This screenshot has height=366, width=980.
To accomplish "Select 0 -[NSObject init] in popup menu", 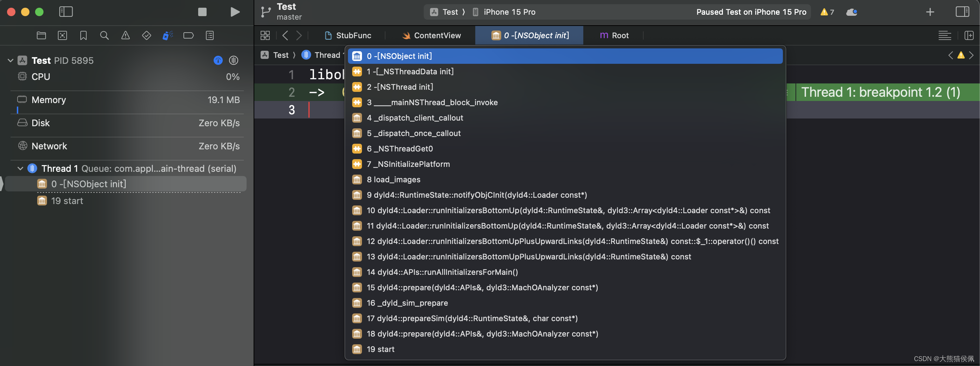I will (x=565, y=56).
